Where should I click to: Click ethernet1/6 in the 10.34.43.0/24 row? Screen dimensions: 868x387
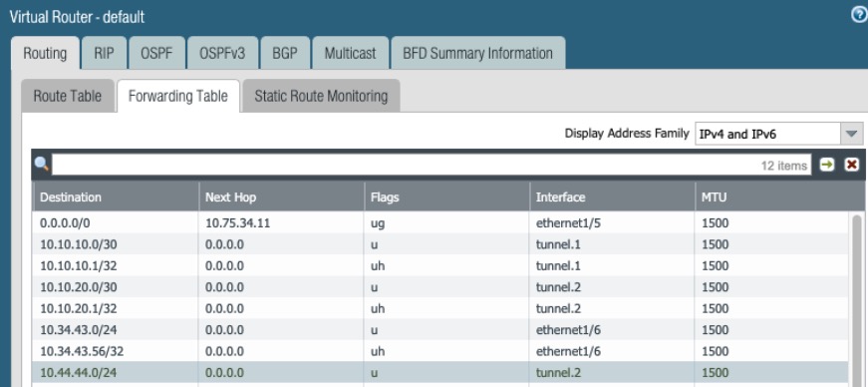568,330
